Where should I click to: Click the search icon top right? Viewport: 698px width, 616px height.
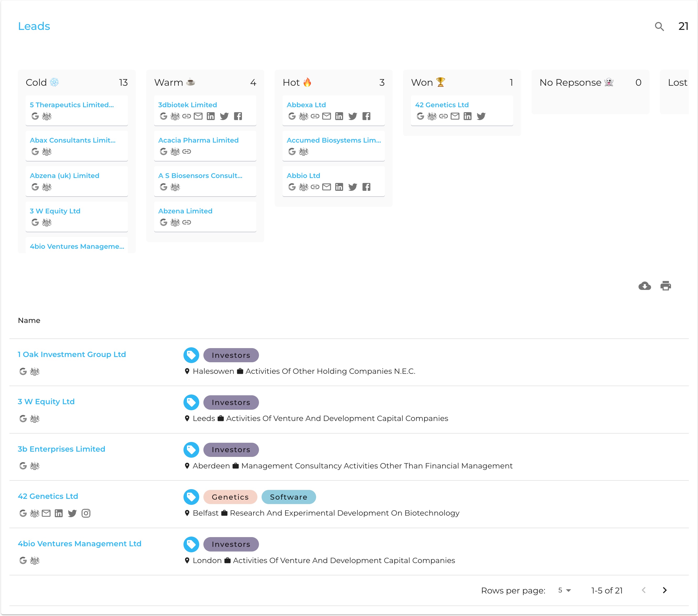[x=659, y=26]
